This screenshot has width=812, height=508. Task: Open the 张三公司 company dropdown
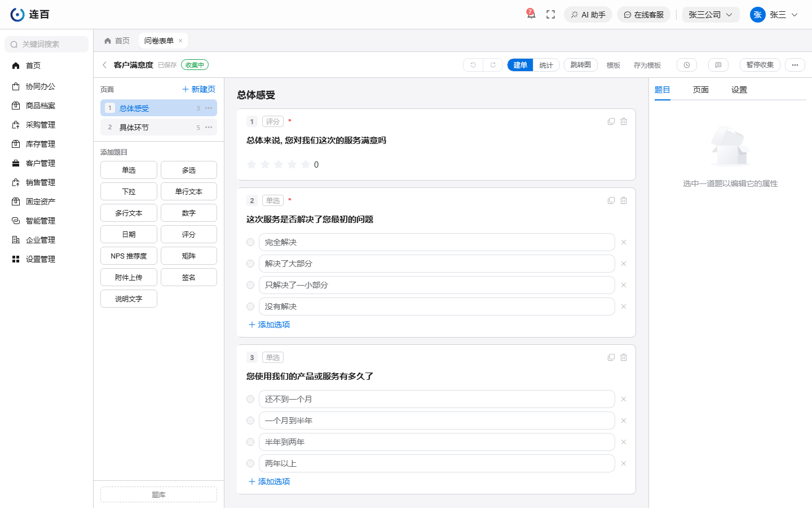point(710,15)
